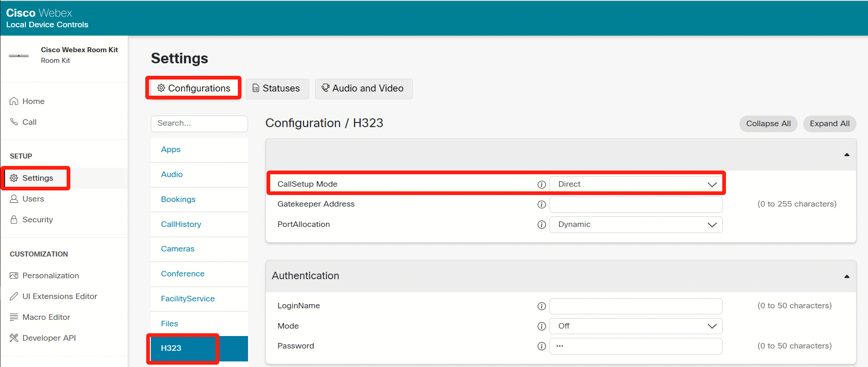Select the Apps configuration category
The image size is (868, 367).
pos(199,149)
